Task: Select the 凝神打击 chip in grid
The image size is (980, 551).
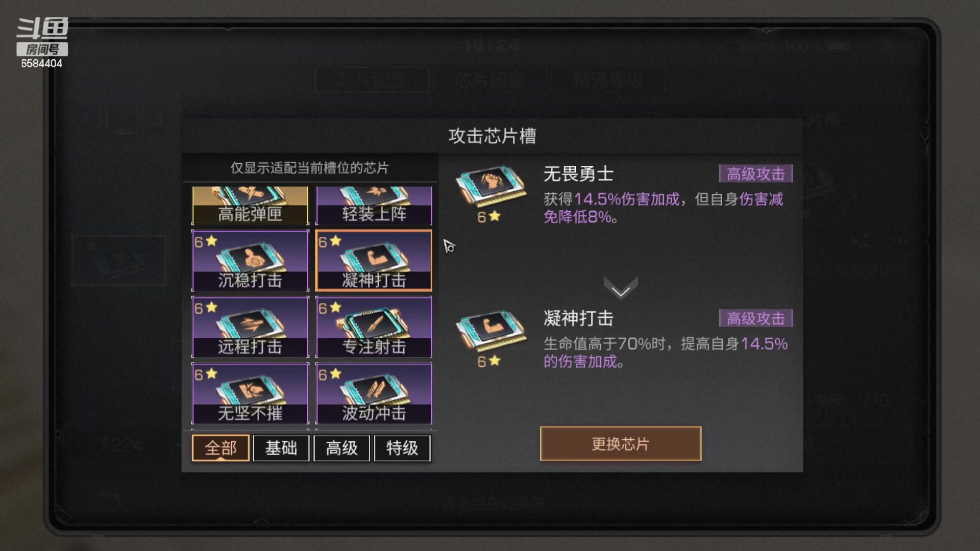Action: tap(374, 261)
